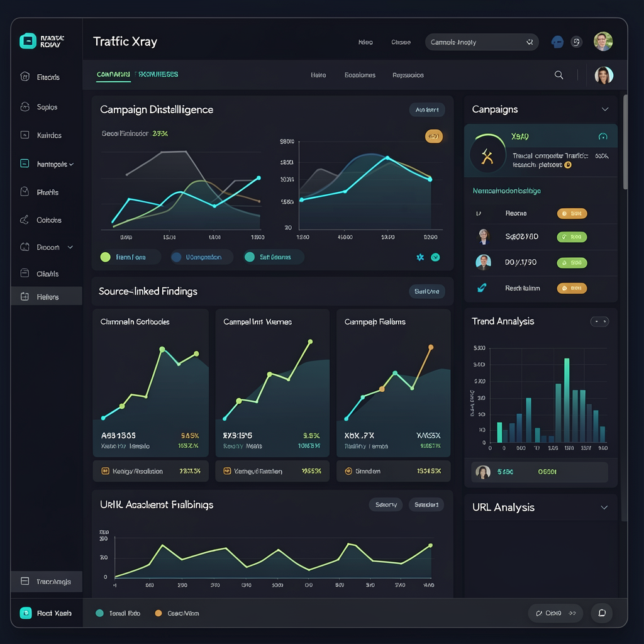Toggle the Uonnpsion legend series
The image size is (644, 644).
(x=202, y=257)
